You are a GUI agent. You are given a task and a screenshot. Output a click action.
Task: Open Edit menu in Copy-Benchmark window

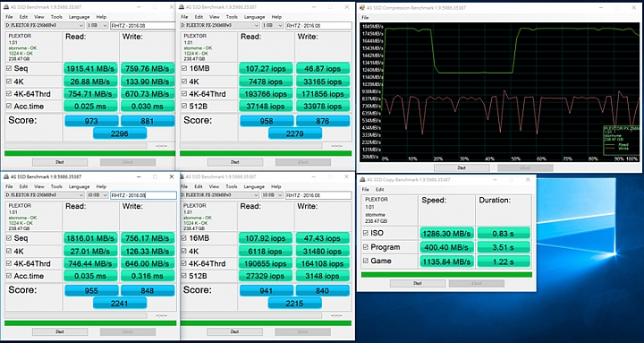380,190
